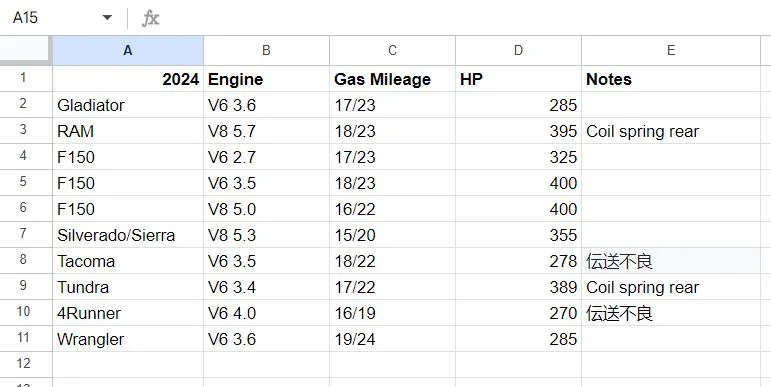Click the 270 HP cell

518,313
